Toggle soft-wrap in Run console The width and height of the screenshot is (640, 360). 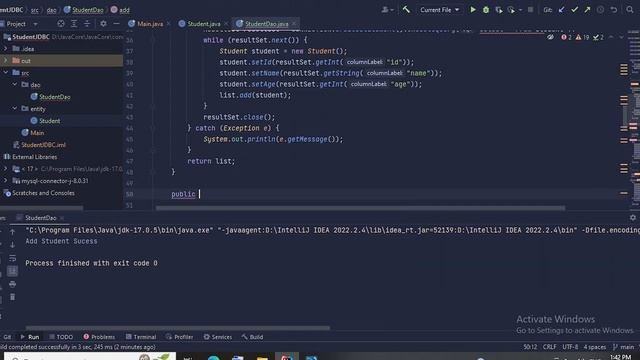(x=13, y=258)
